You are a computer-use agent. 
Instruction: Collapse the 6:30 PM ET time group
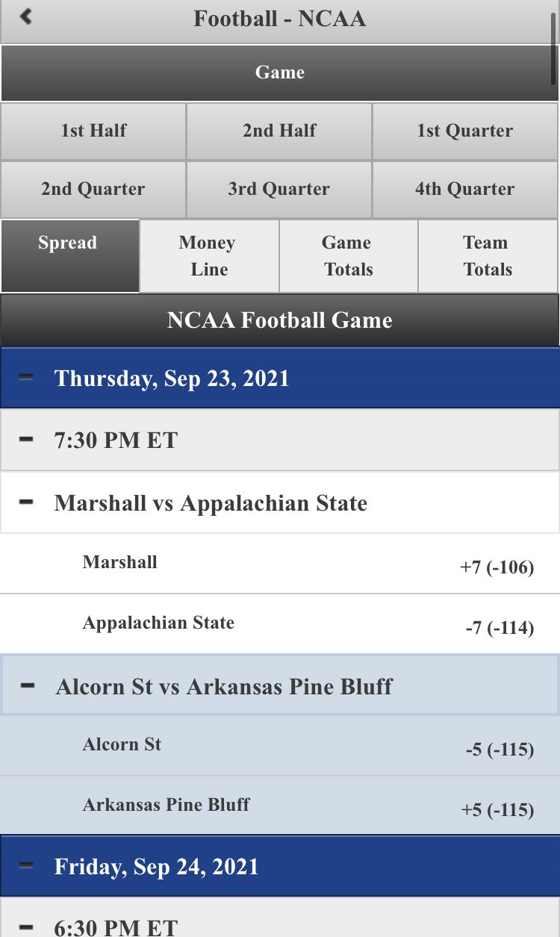pos(27,927)
